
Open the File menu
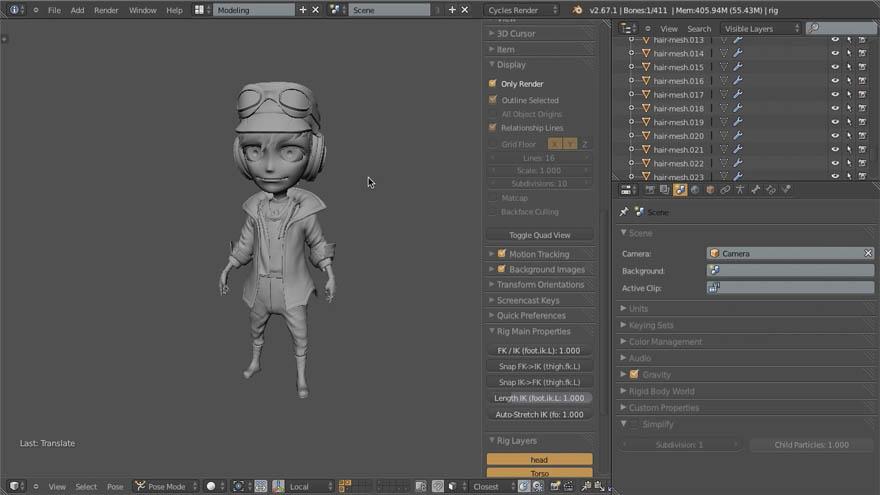point(54,10)
